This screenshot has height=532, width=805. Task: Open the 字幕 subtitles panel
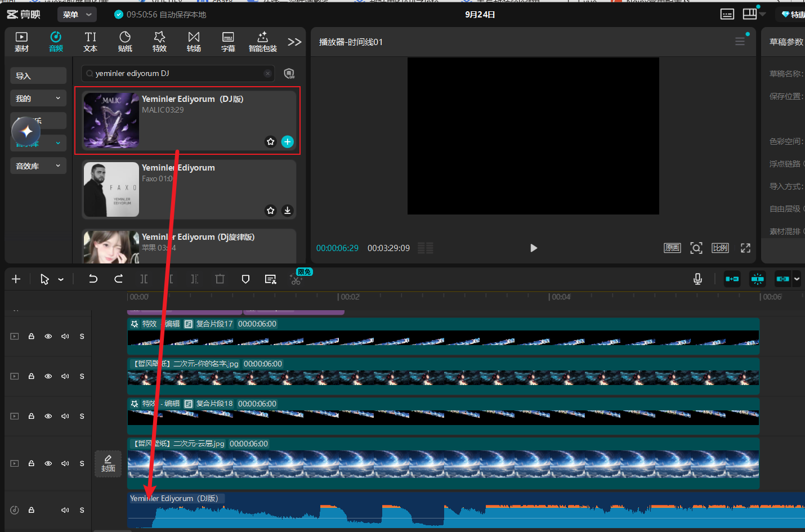228,42
